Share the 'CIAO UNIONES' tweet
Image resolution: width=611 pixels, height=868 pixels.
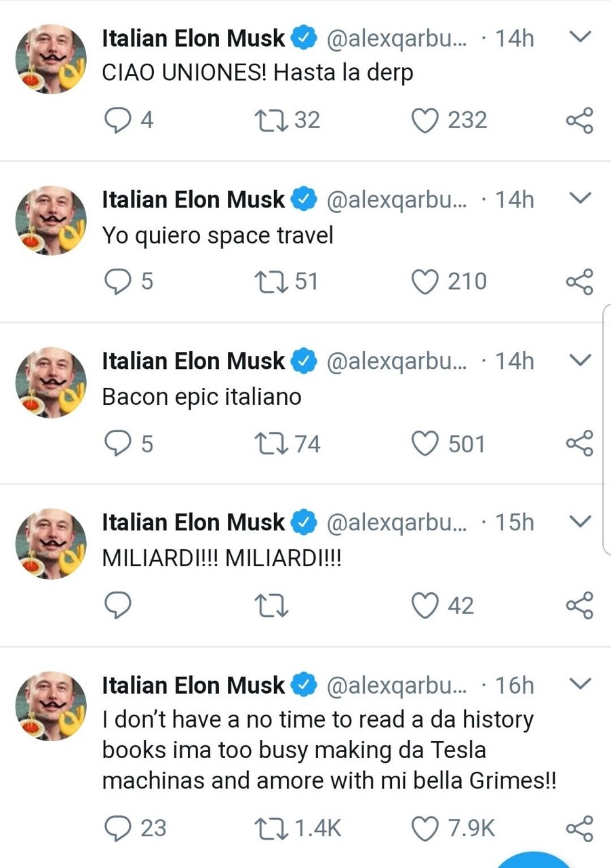tap(579, 120)
